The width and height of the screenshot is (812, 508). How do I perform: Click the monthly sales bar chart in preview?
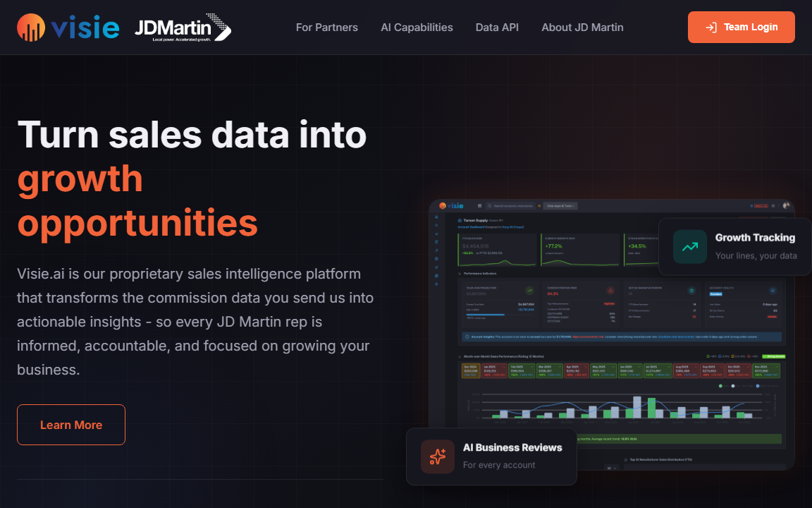coord(622,407)
